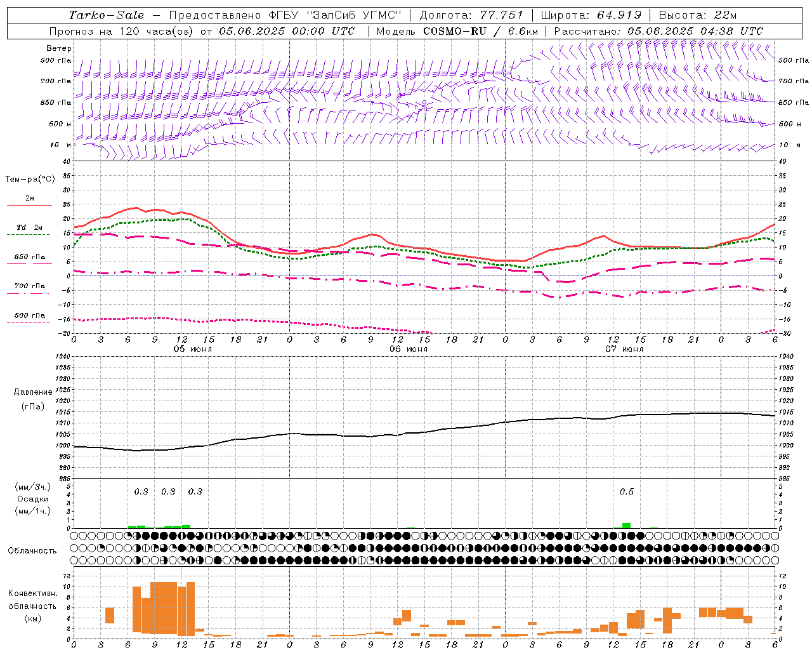This screenshot has height=650, width=812.
Task: Click the "(мм/3ч.)" precipitation unit label
Action: (x=33, y=487)
